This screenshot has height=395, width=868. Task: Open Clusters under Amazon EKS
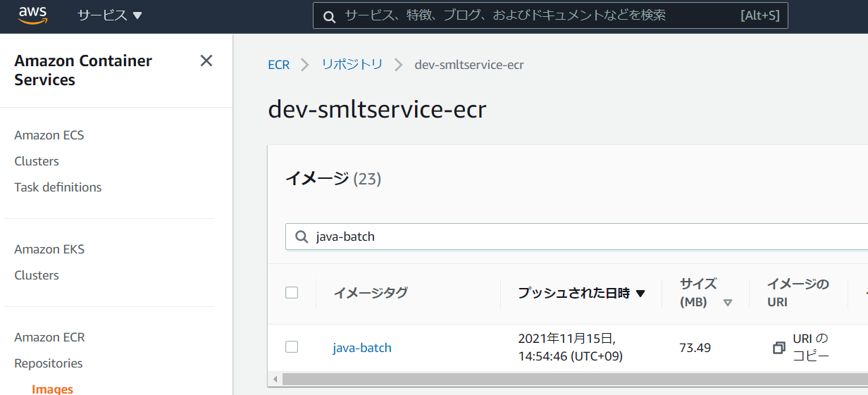coord(37,275)
